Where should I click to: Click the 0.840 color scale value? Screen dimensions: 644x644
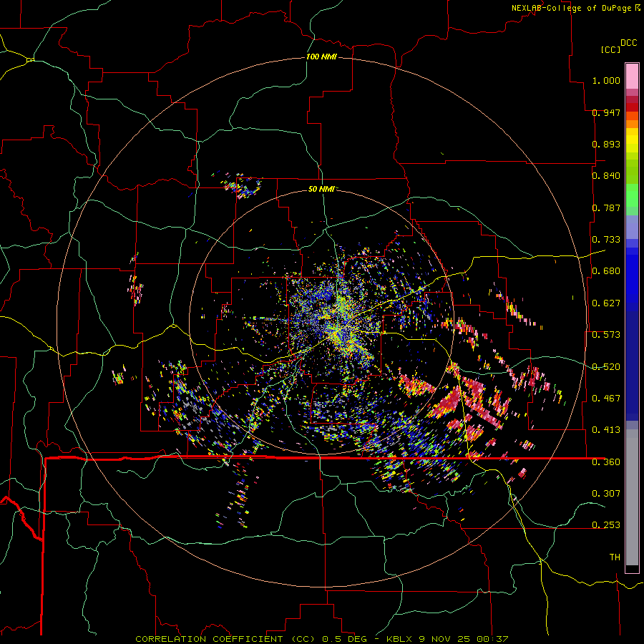click(x=606, y=176)
